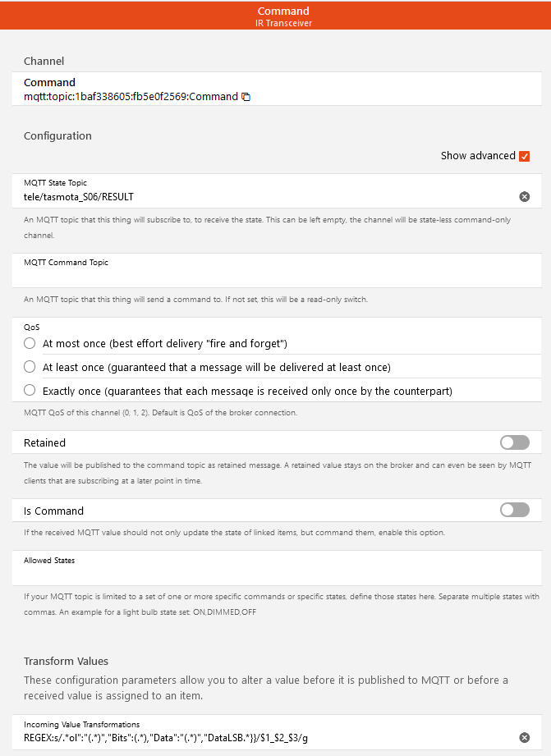Click the "Is Command" row label
The width and height of the screenshot is (551, 756).
coord(54,511)
